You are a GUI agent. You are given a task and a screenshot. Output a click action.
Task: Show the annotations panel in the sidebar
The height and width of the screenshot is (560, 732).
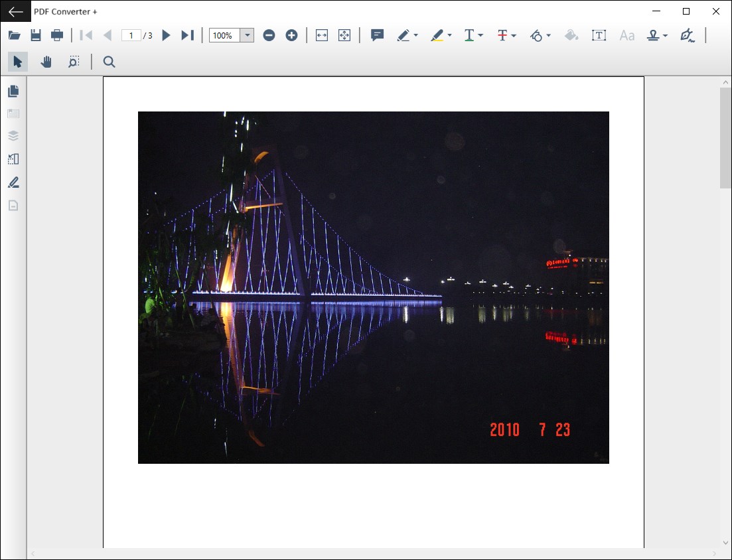pos(13,182)
